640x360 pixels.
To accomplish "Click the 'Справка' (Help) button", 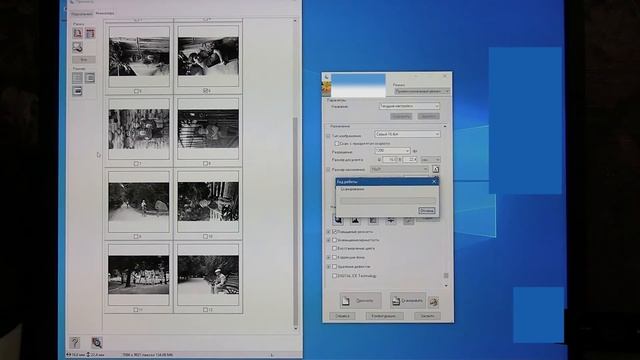I will click(x=342, y=316).
